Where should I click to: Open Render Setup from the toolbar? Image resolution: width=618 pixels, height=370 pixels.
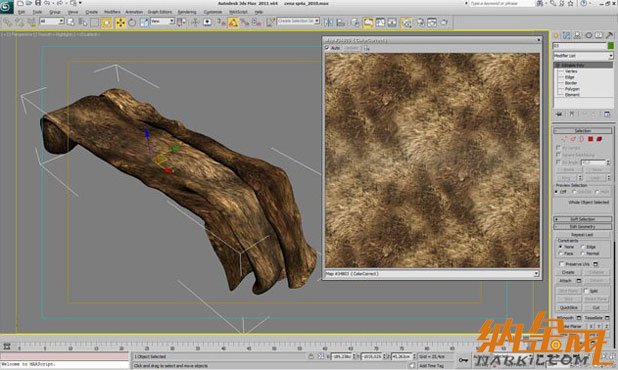(421, 22)
